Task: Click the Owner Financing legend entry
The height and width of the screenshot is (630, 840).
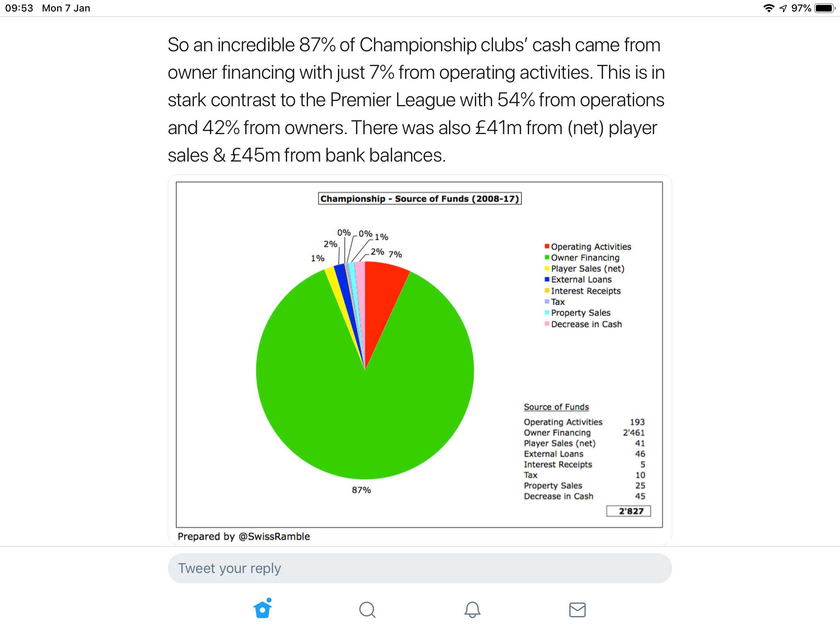Action: 582,258
